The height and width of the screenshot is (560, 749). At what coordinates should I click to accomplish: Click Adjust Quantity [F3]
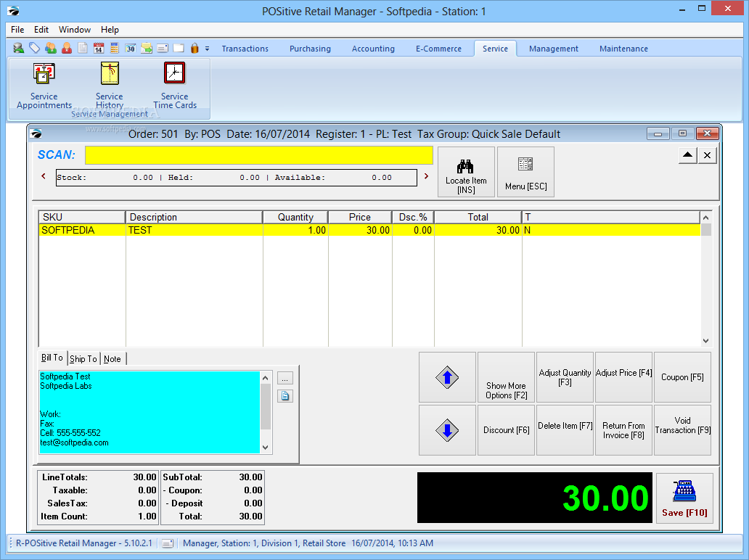tap(565, 377)
